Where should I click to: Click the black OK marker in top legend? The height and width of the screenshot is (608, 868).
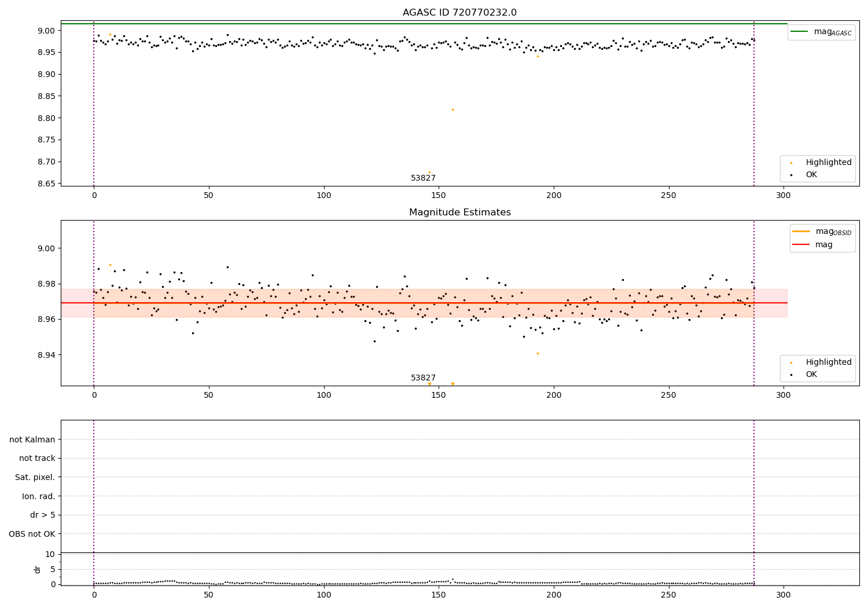click(x=791, y=175)
